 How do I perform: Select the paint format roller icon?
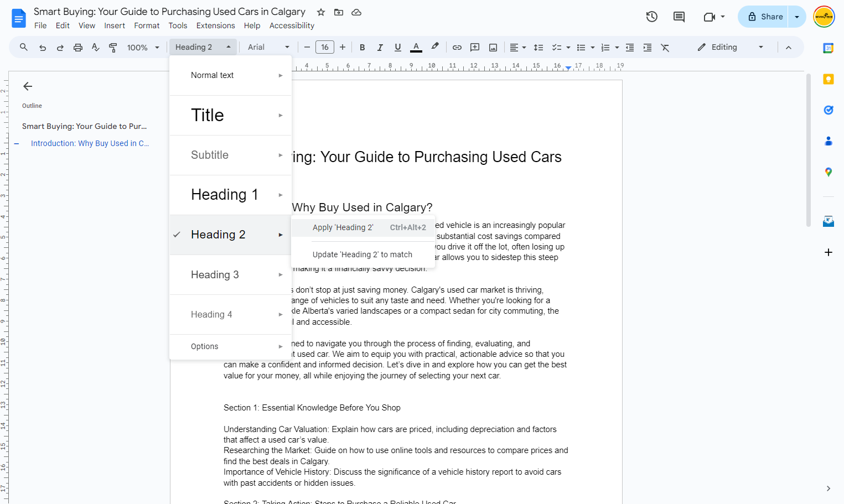point(113,48)
